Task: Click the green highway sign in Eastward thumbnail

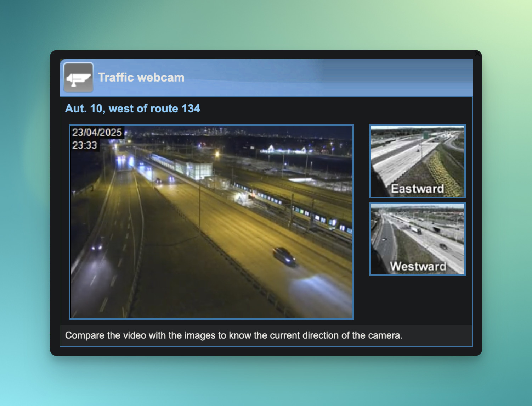Action: pyautogui.click(x=426, y=135)
